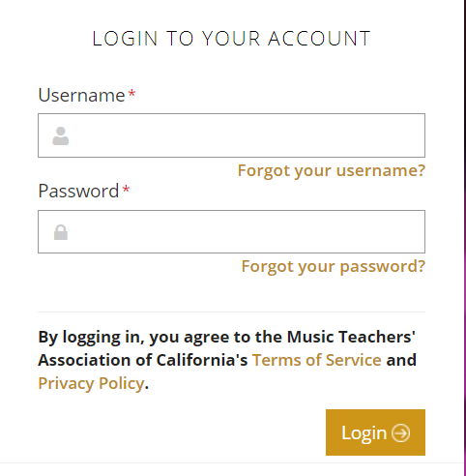
Task: Click the red asterisk beside Password label
Action: tap(126, 190)
